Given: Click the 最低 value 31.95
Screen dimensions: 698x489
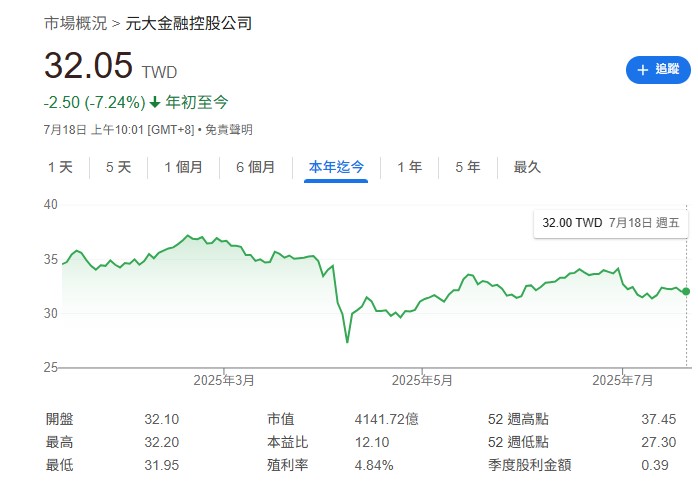Looking at the screenshot, I should [162, 465].
